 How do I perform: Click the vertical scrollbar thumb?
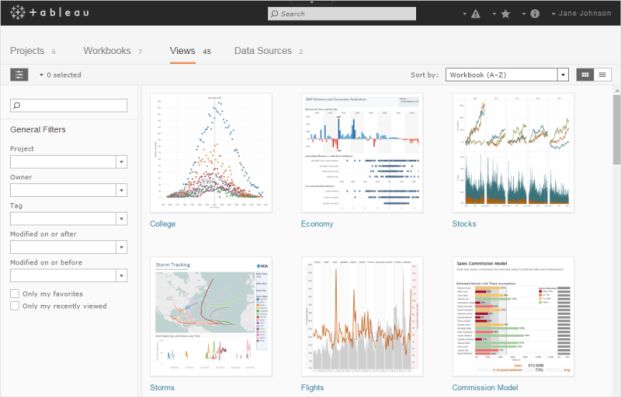(617, 130)
